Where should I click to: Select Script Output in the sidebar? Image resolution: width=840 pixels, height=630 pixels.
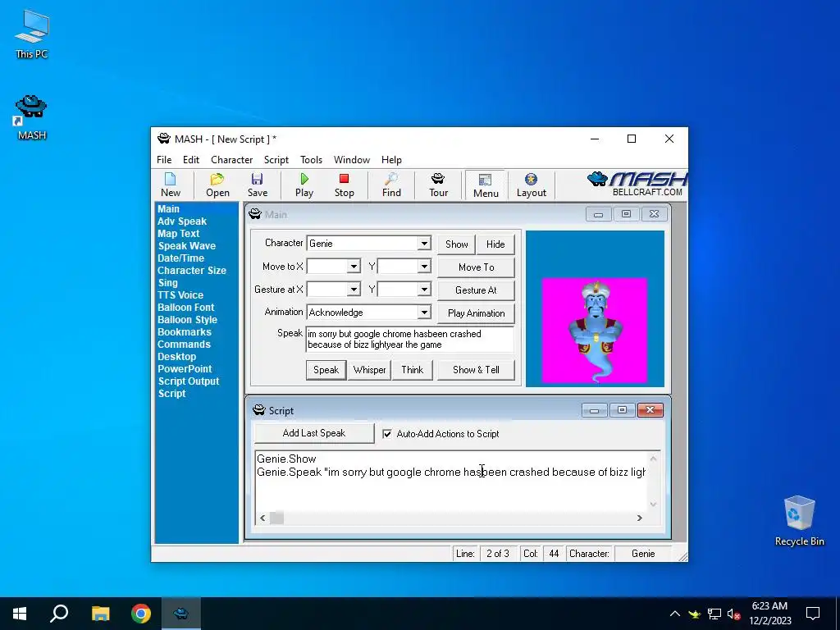[x=189, y=381]
